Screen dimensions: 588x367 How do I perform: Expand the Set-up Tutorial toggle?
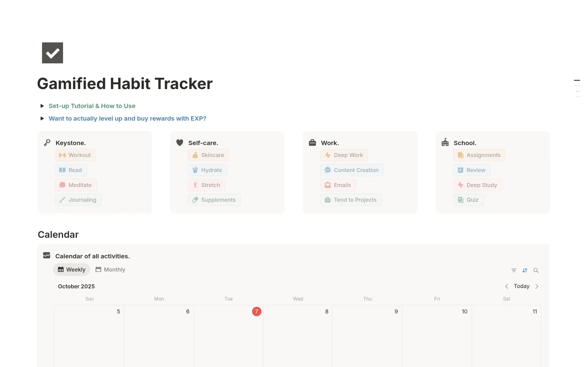pos(42,106)
